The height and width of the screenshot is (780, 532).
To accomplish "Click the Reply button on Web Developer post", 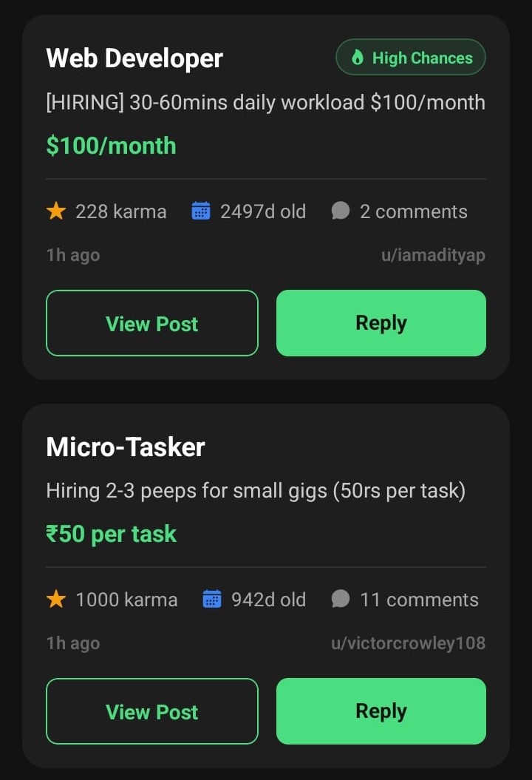I will pos(381,323).
